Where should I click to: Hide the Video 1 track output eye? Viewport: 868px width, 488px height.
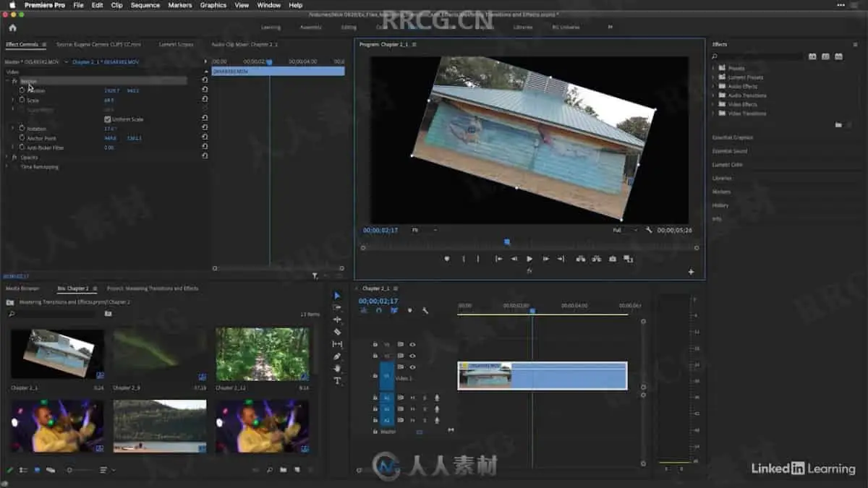click(x=412, y=367)
